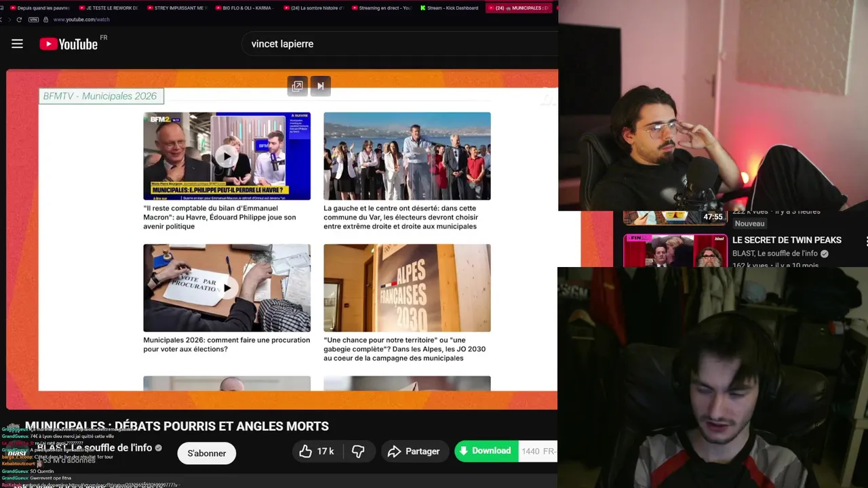
Task: Switch to 'STREY IMPUISSANT ME' tab
Action: point(176,8)
